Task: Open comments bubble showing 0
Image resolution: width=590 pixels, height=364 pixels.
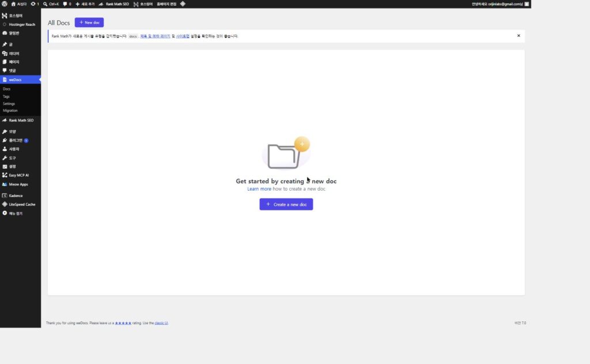Action: [67, 4]
